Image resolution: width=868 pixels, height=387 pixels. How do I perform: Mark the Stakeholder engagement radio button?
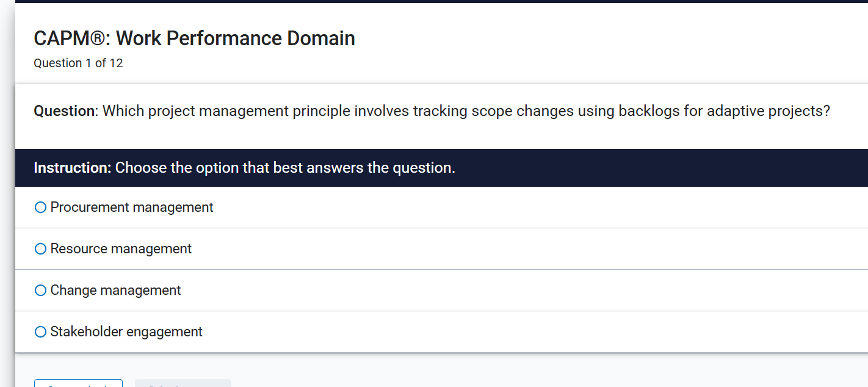point(41,332)
